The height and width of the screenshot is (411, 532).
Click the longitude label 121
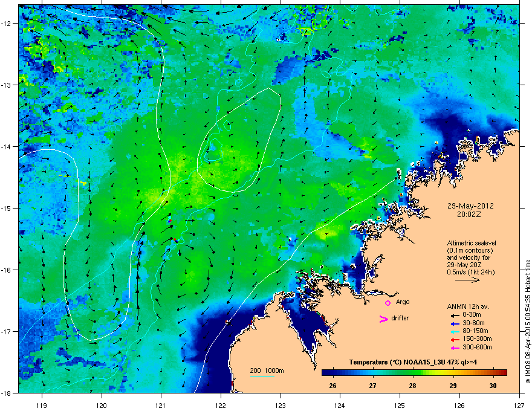click(x=161, y=405)
